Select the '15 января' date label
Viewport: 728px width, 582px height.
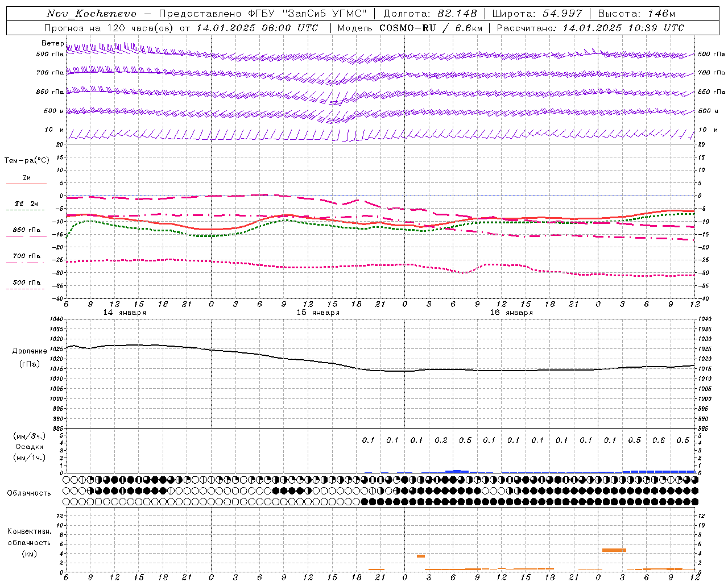(x=318, y=313)
